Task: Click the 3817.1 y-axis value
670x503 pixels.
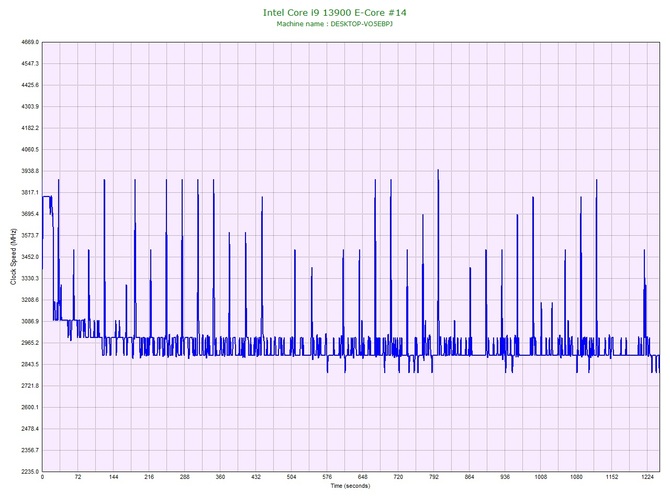Action: (x=30, y=192)
